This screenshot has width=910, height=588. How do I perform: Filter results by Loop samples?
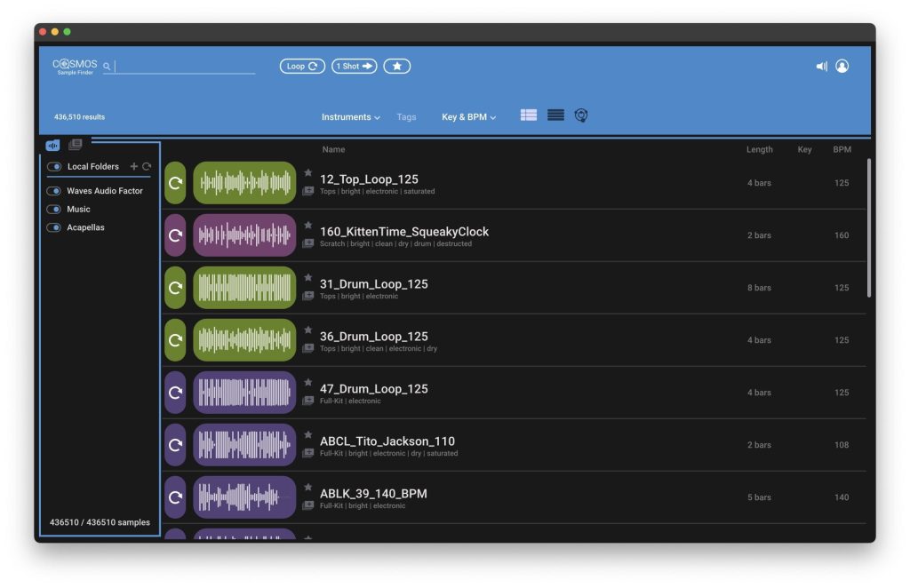pyautogui.click(x=302, y=66)
